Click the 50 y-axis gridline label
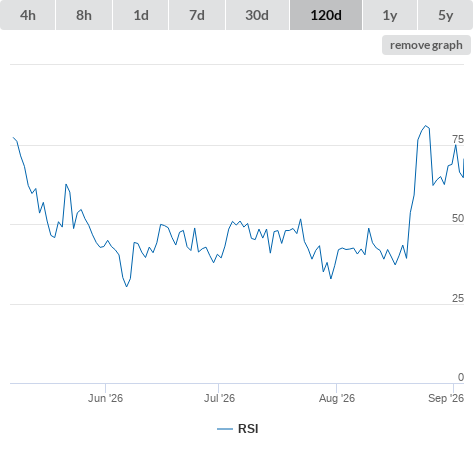Image resolution: width=474 pixels, height=455 pixels. [x=458, y=218]
